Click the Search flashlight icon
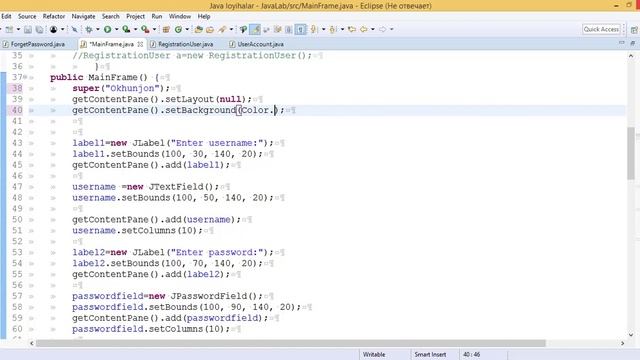This screenshot has height=360, width=640. [x=222, y=29]
